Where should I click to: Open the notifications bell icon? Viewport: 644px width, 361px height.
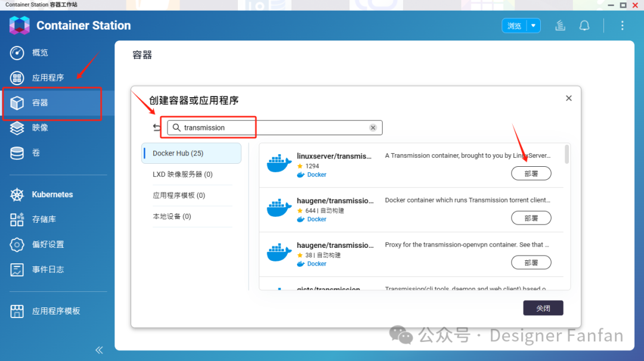pos(584,26)
